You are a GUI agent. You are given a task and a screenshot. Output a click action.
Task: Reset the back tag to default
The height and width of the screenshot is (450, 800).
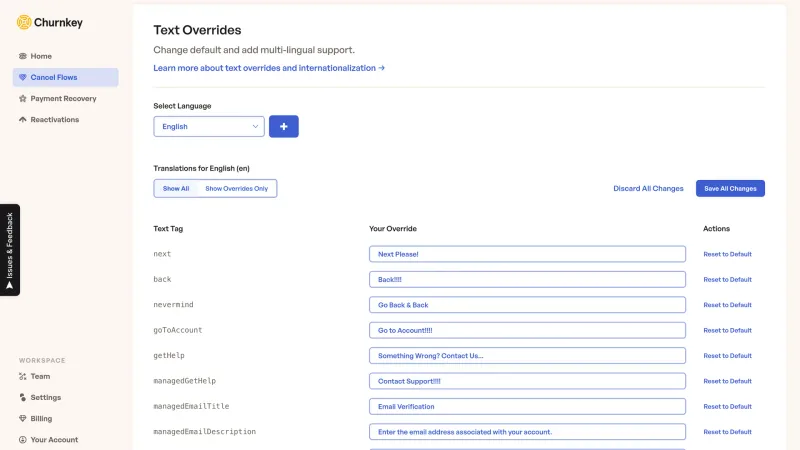click(727, 280)
